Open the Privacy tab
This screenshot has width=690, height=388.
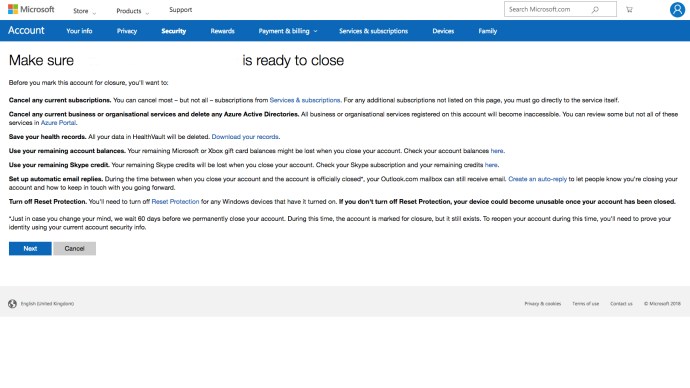[127, 31]
